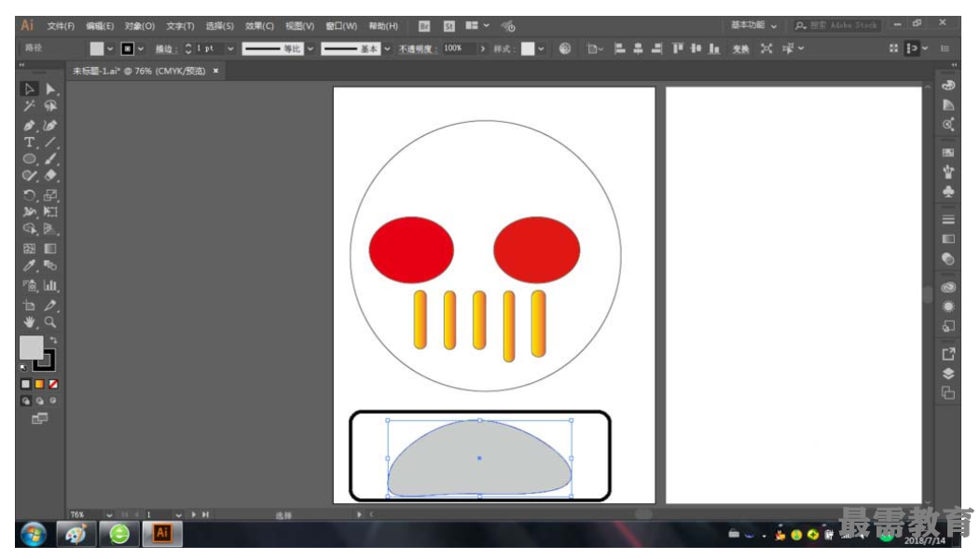Open the 编辑(E) menu

pyautogui.click(x=100, y=26)
